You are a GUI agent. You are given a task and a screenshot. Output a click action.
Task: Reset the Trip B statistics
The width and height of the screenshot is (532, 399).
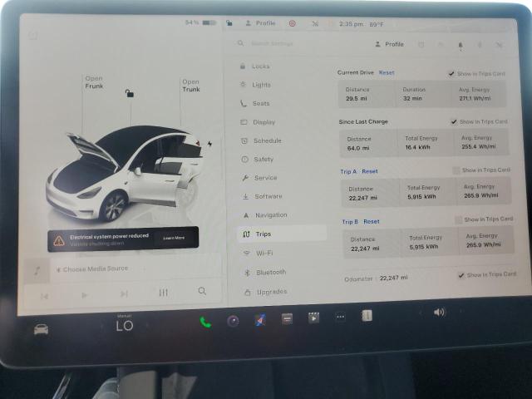371,222
